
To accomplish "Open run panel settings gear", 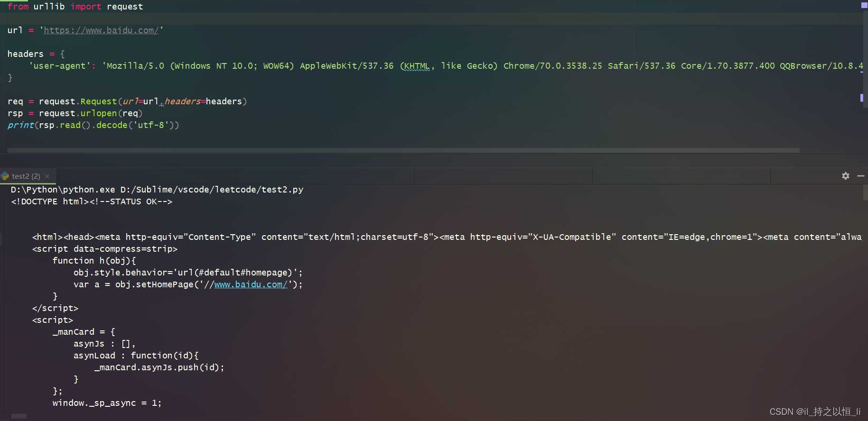I will [x=845, y=176].
